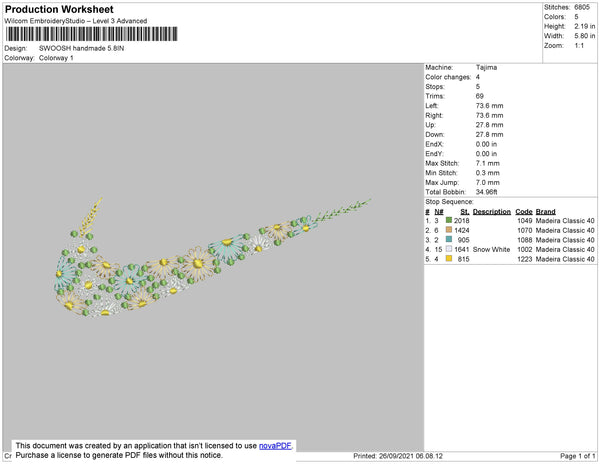Click the Snow White swatch for thread 1002

449,249
